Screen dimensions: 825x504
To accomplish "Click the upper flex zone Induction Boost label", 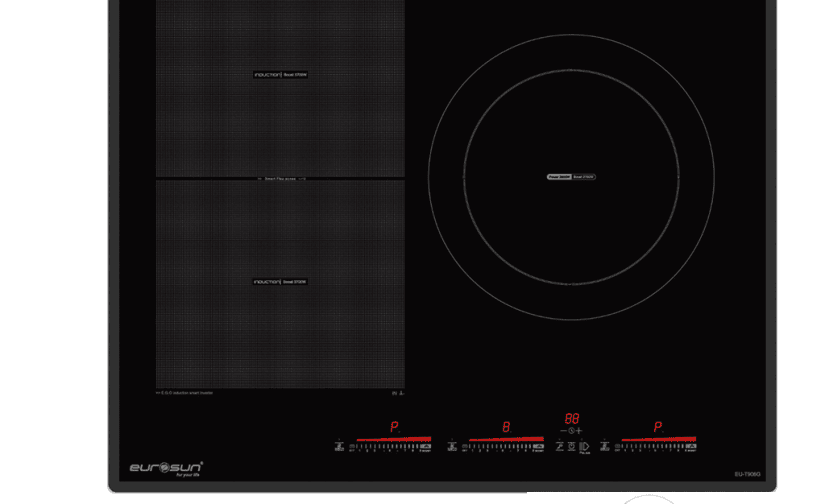I will coord(280,75).
